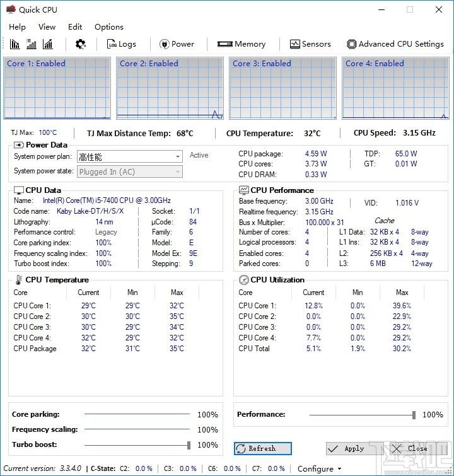Open the View menu
This screenshot has width=454, height=476.
47,27
